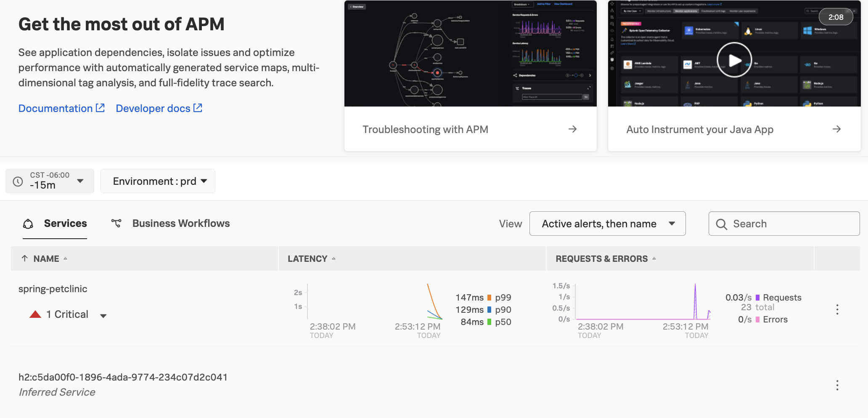Click the arrow on the Auto Instrument Java card
The height and width of the screenshot is (418, 868).
836,129
